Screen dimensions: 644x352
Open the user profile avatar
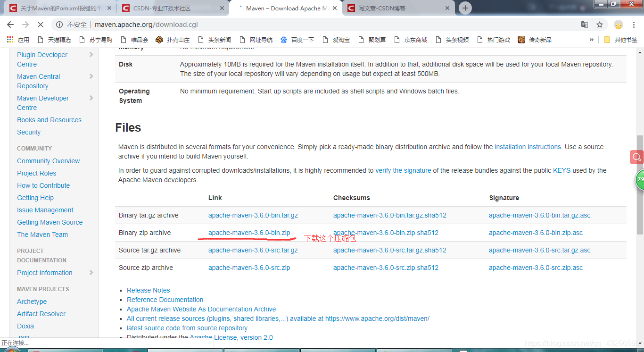coord(619,25)
